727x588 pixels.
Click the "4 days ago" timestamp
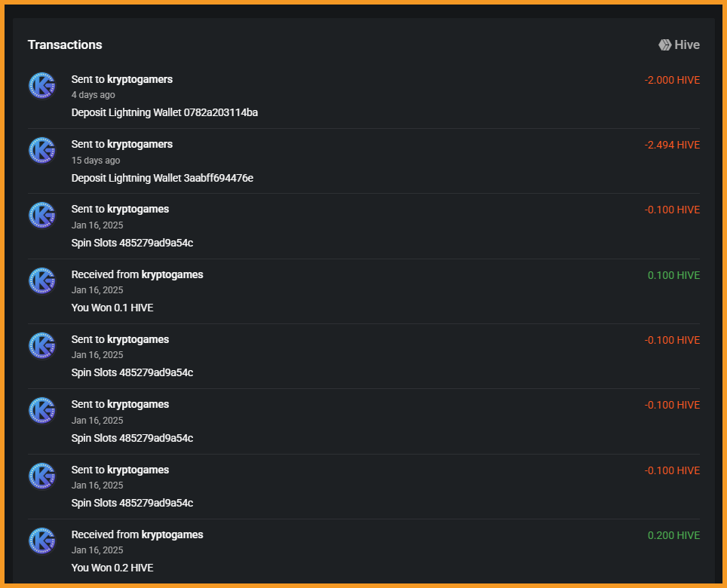coord(94,95)
